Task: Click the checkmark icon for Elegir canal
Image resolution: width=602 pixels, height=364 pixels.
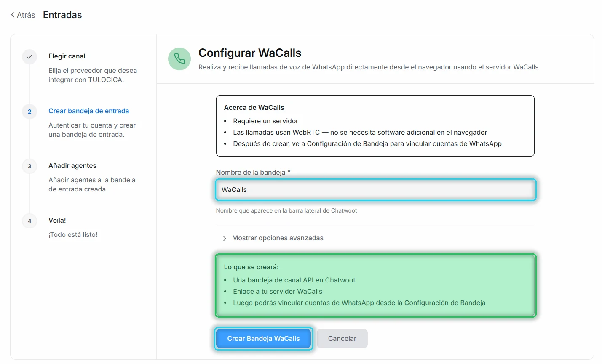Action: [x=29, y=56]
